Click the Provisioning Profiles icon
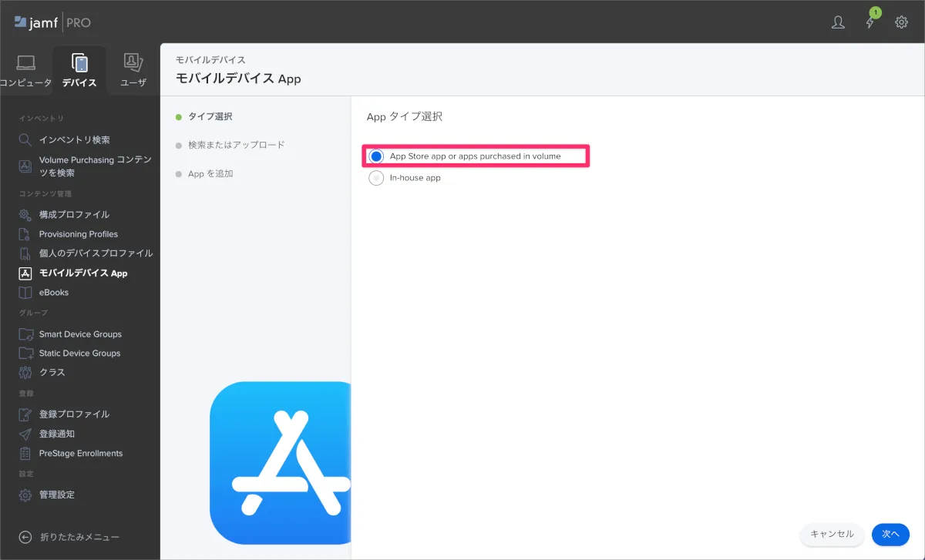This screenshot has height=560, width=925. click(25, 233)
